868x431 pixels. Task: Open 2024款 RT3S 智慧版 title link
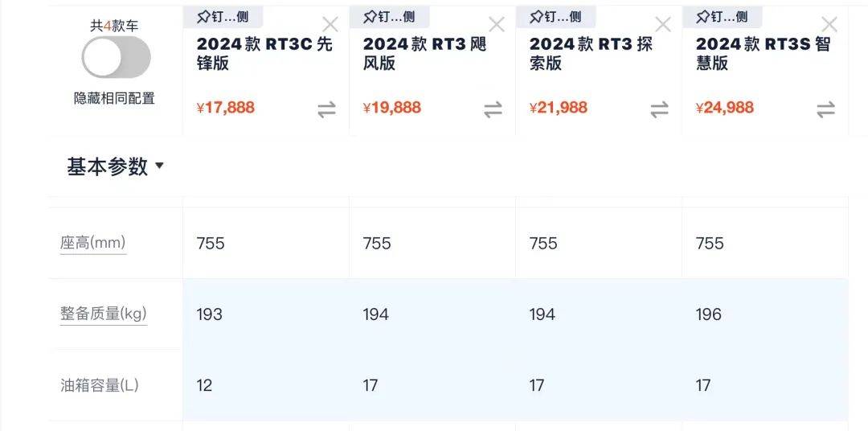coord(763,53)
